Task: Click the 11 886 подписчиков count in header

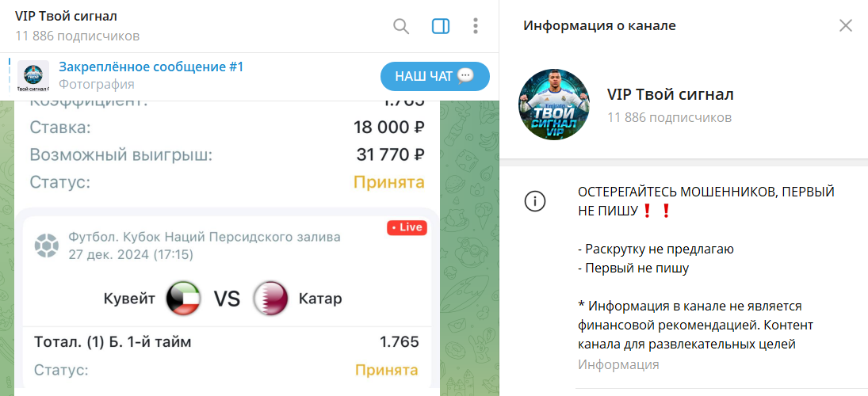Action: [78, 36]
